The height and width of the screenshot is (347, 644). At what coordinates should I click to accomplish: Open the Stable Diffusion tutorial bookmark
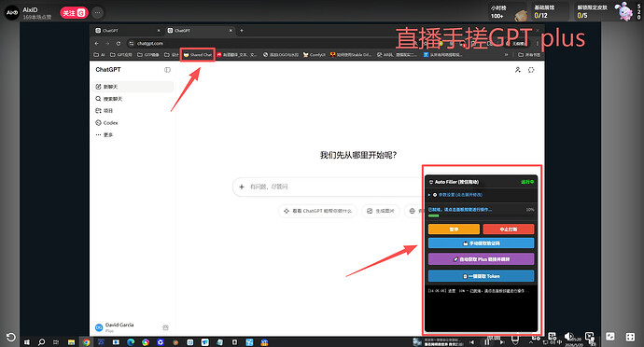[351, 55]
